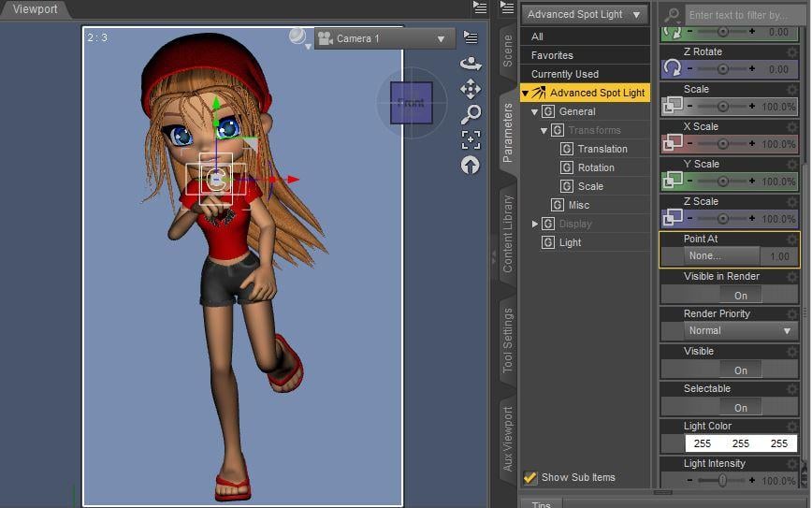
Task: Switch to the Tool Settings side tab
Action: click(x=507, y=341)
